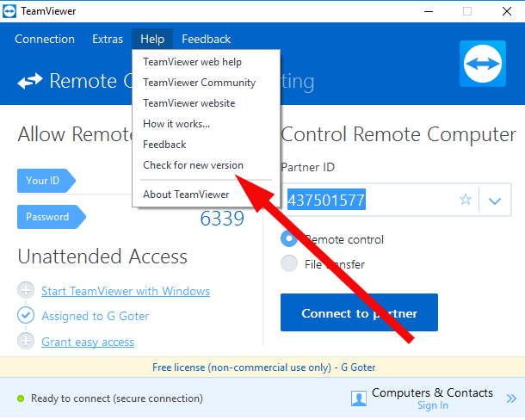
Task: Select Feedback in the Help dropdown
Action: coord(206,145)
